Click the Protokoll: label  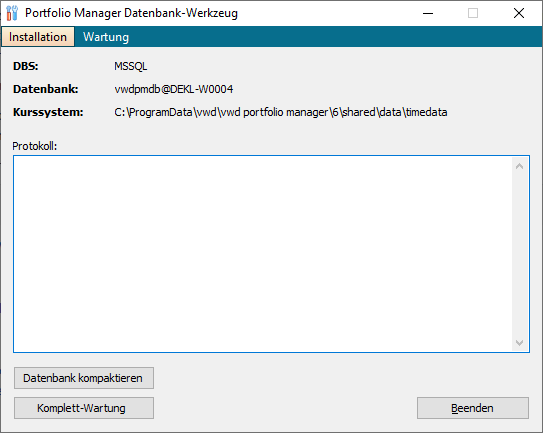[x=35, y=146]
